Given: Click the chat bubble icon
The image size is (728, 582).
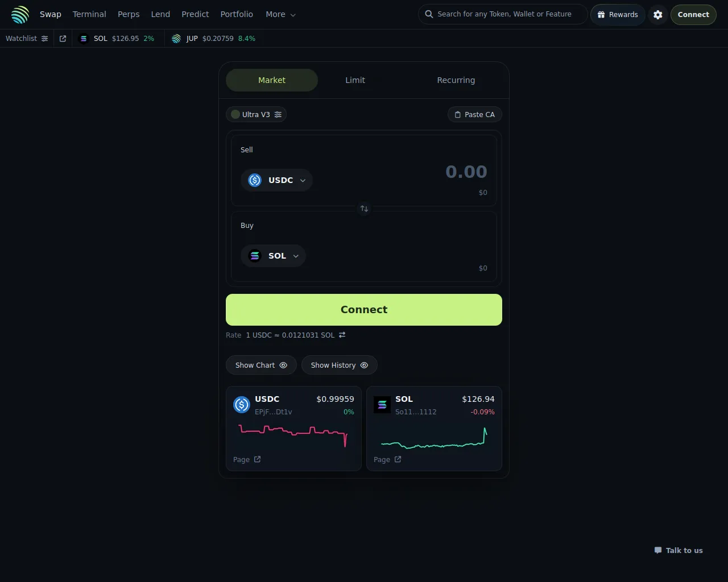Looking at the screenshot, I should [x=658, y=550].
